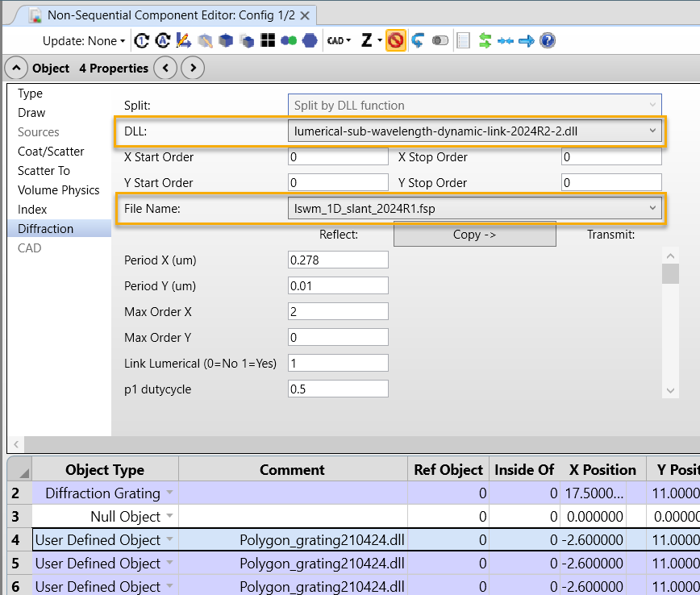
Task: Open the pencil-and-arrow edit tool icon
Action: [184, 41]
